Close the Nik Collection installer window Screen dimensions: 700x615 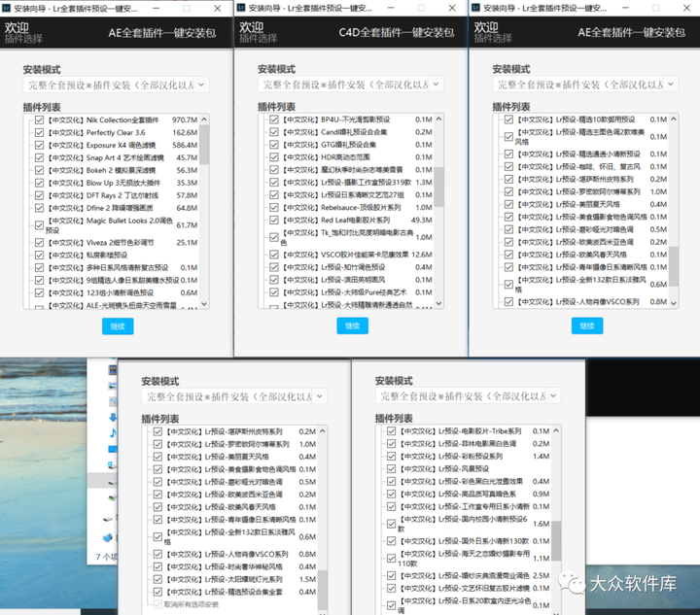coord(218,8)
